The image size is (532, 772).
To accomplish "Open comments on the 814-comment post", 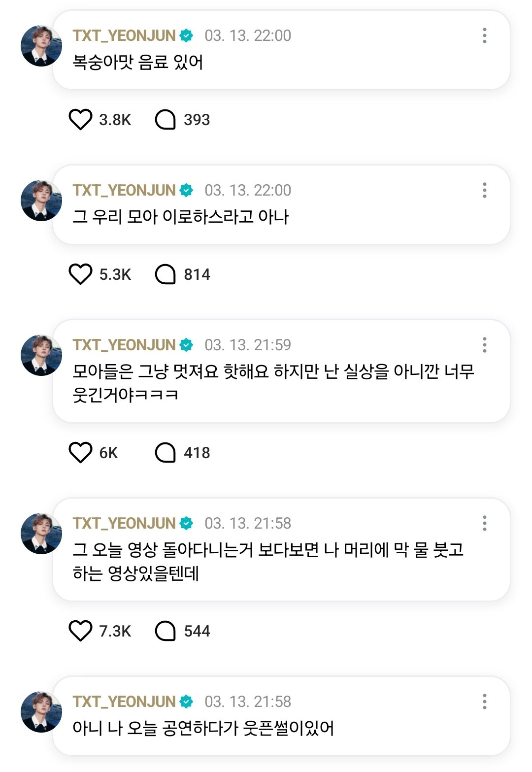I will click(166, 274).
